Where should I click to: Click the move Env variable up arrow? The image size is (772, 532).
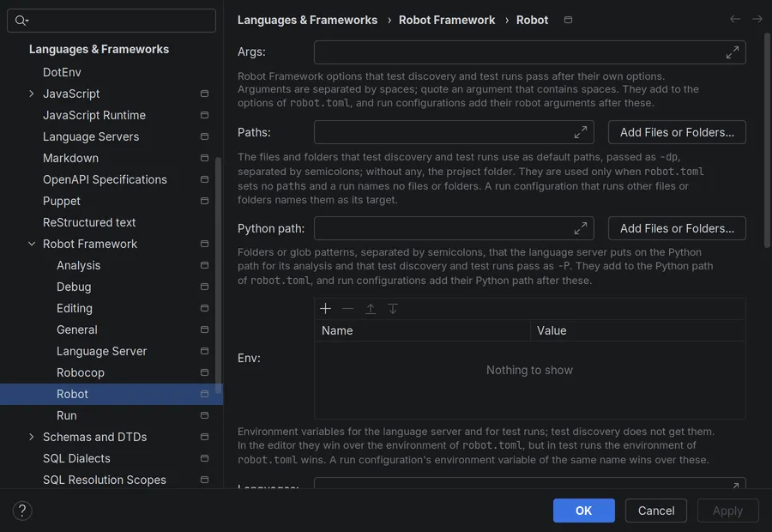pyautogui.click(x=371, y=309)
